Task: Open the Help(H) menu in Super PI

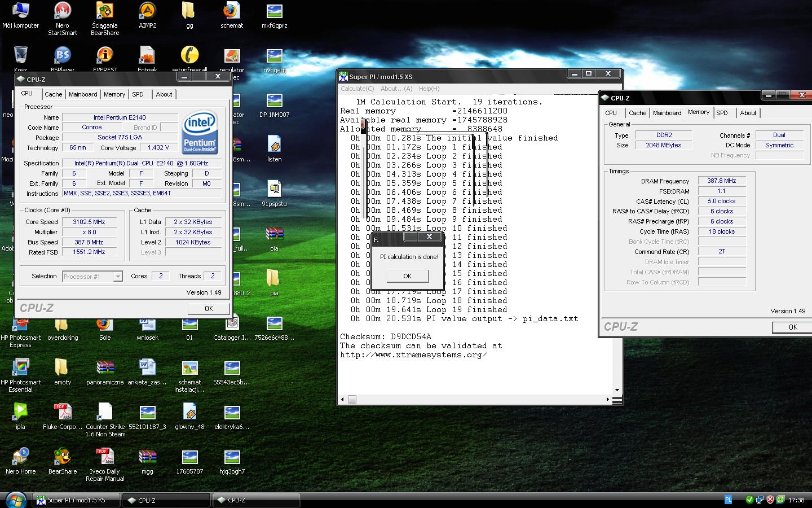Action: (429, 89)
